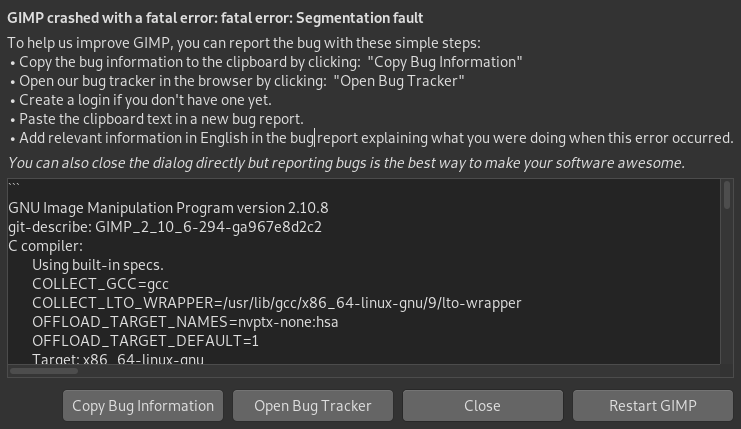
Task: Click the vertical scrollbar of the debug text
Action: tap(727, 196)
